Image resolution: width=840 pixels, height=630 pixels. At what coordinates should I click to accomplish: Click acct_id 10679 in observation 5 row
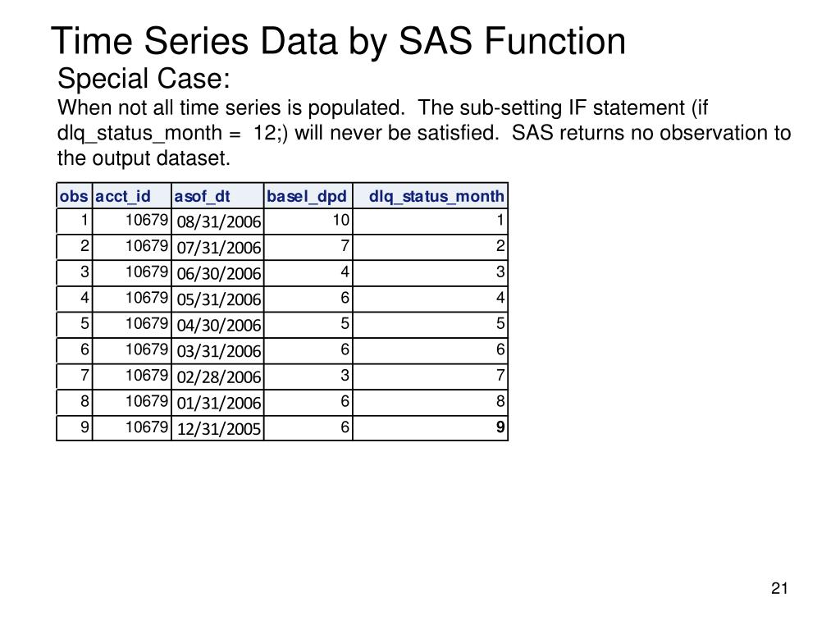tap(146, 323)
